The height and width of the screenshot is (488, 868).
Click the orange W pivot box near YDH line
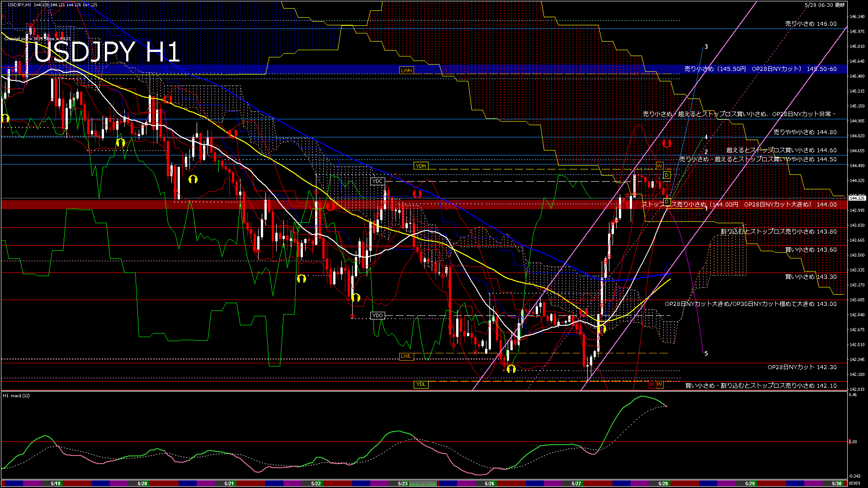tap(660, 166)
